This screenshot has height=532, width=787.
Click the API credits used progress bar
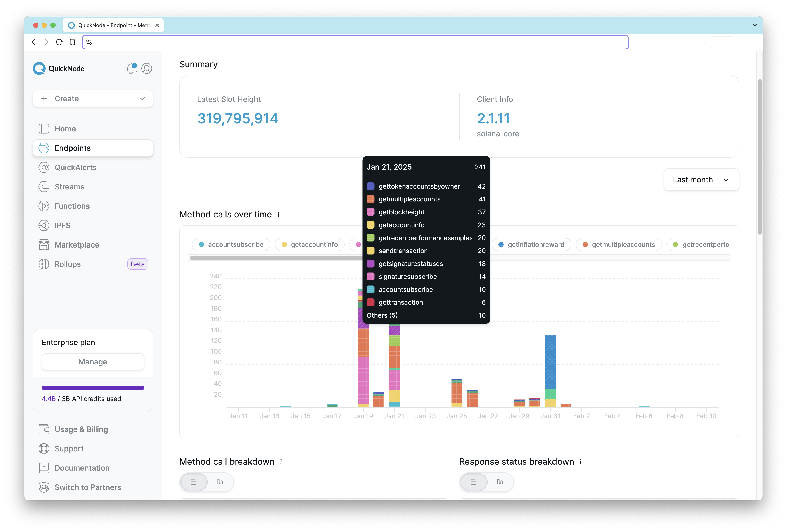point(93,388)
